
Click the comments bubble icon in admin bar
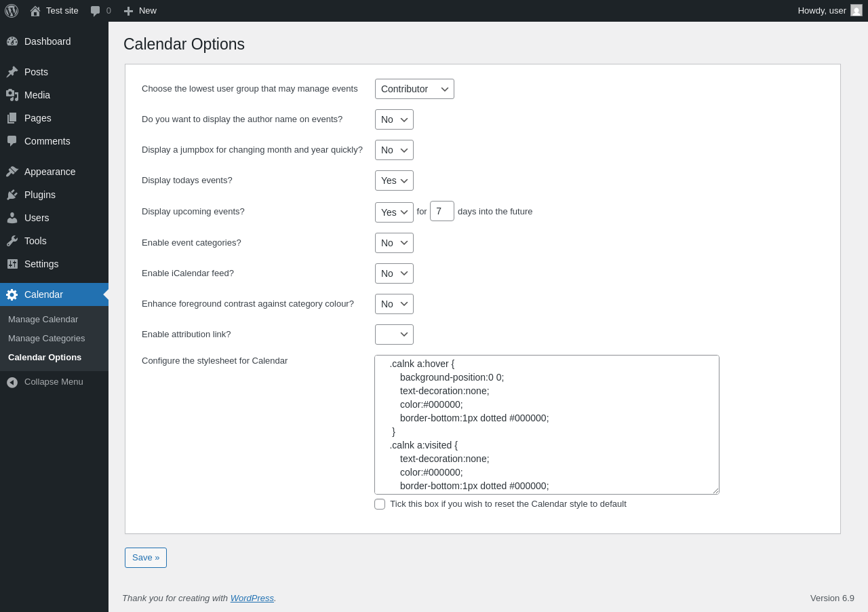[x=96, y=11]
